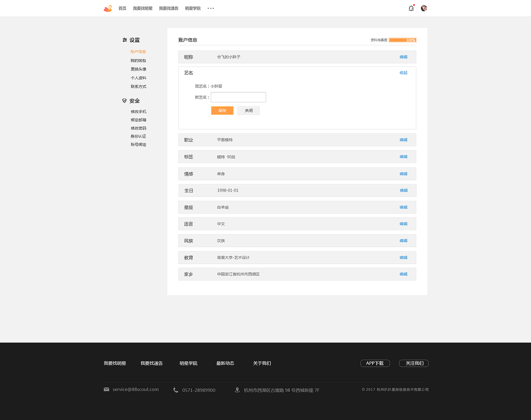The image size is (531, 420).
Task: Open 我要找明星 in the top navigation
Action: [143, 8]
